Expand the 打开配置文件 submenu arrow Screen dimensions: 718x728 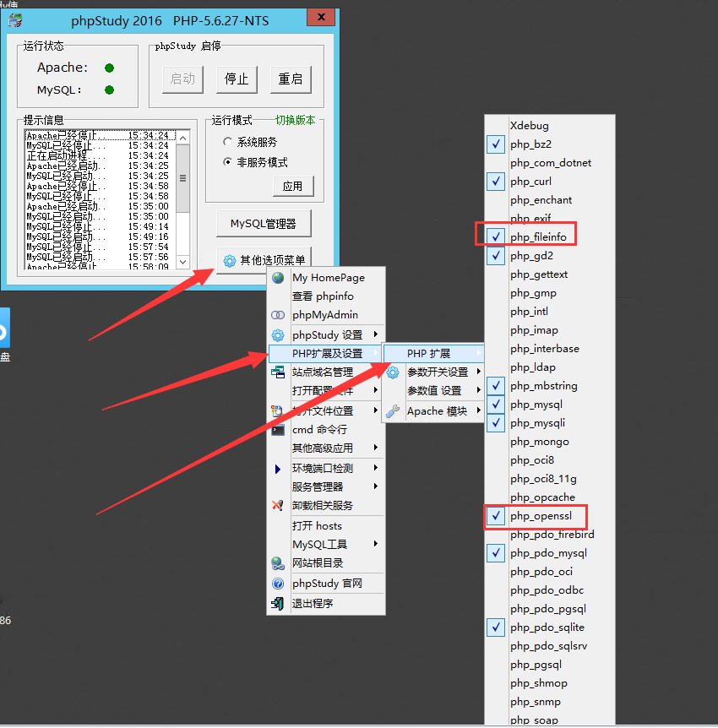point(376,390)
